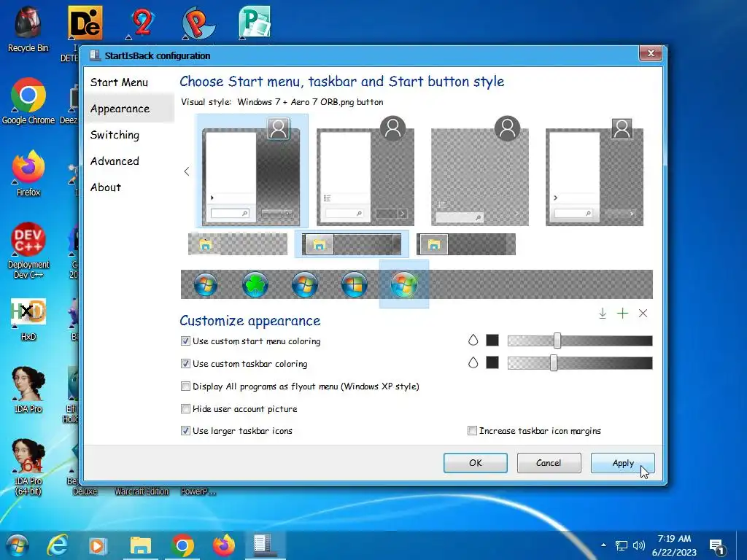
Task: Open File Explorer from the taskbar
Action: coord(141,545)
